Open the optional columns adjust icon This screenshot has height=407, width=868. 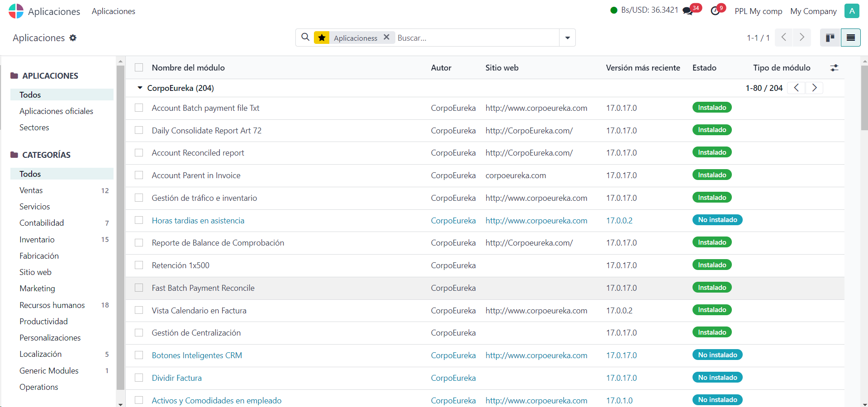(834, 68)
